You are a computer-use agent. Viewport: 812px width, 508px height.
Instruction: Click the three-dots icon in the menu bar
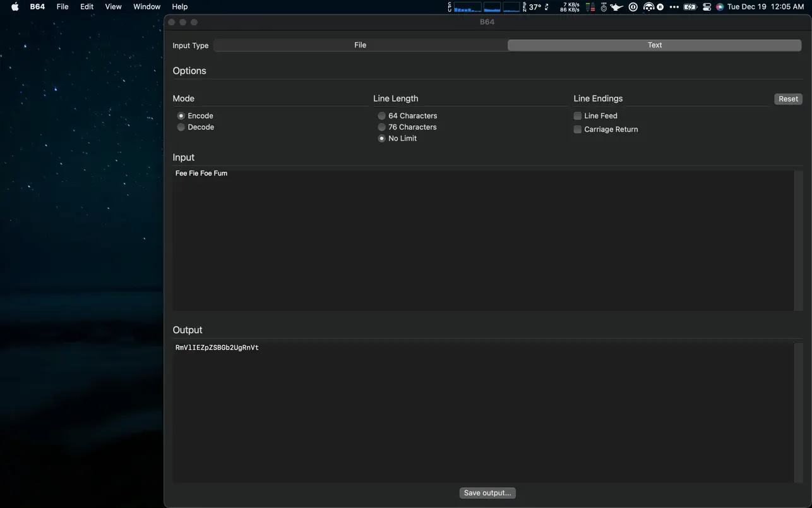(674, 7)
